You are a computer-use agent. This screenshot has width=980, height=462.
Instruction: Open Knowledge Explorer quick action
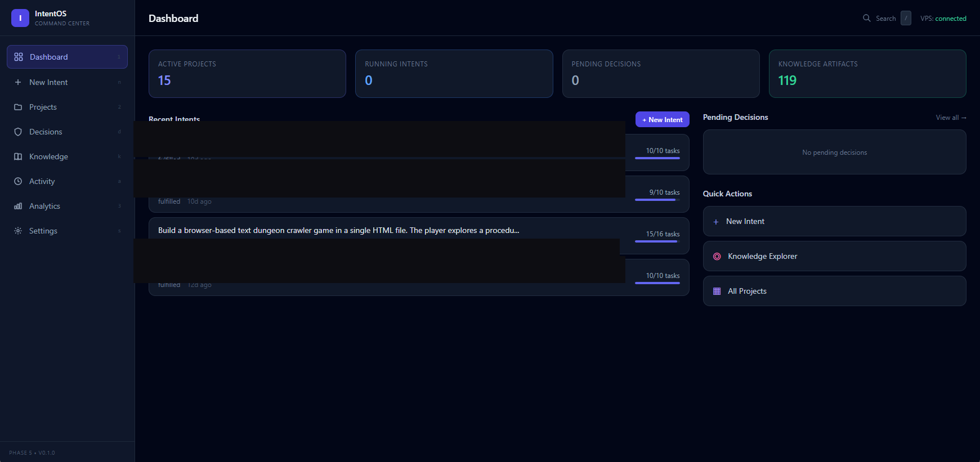click(834, 256)
